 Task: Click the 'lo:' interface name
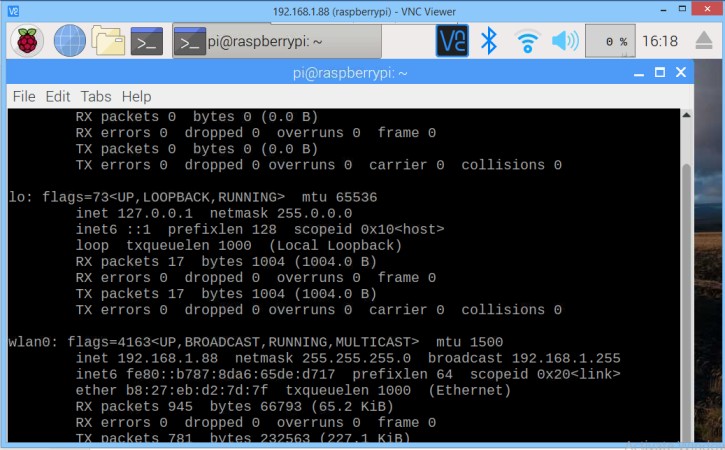click(x=20, y=197)
